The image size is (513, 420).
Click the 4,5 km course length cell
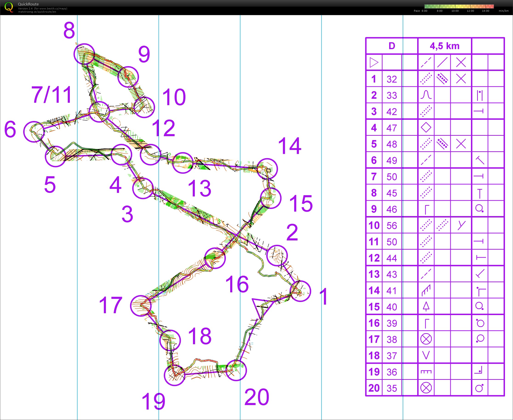445,46
